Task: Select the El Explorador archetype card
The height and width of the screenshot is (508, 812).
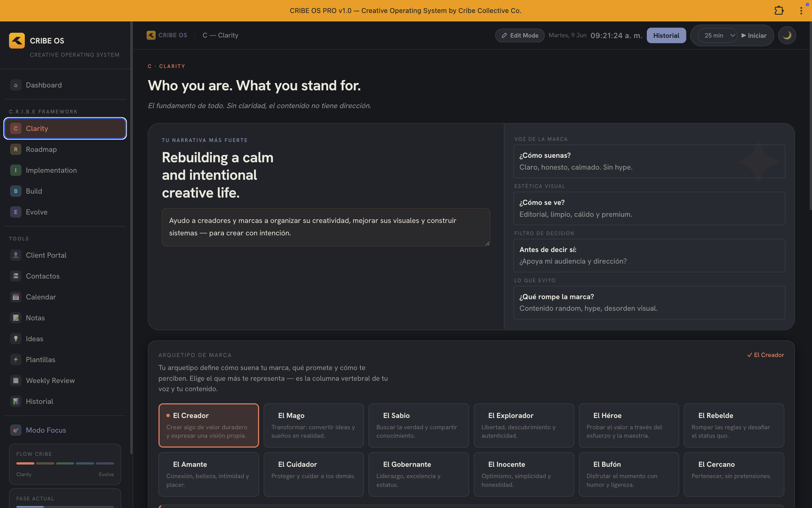Action: pos(524,425)
